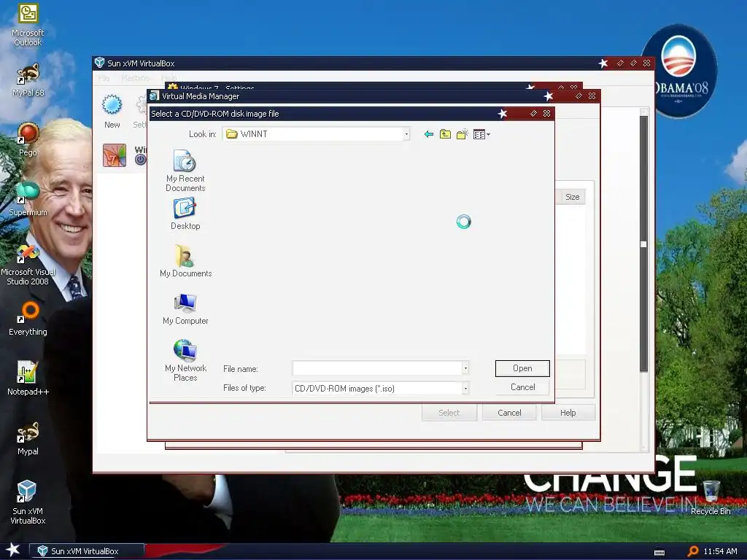This screenshot has width=747, height=560.
Task: Select the Windows 7 virtual machine icon
Action: coord(115,155)
